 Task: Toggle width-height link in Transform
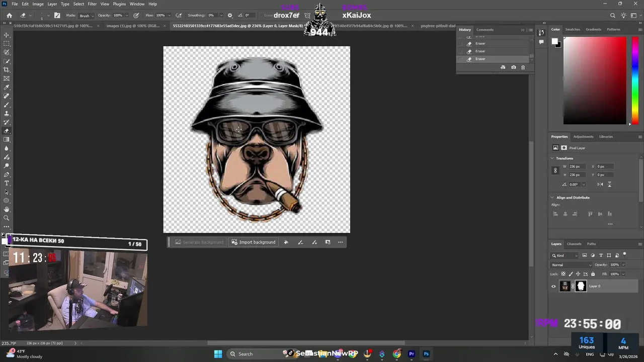tap(555, 170)
